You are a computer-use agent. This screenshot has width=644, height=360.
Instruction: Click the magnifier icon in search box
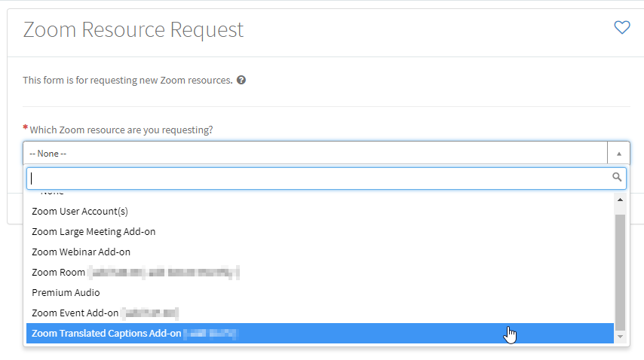pyautogui.click(x=617, y=178)
